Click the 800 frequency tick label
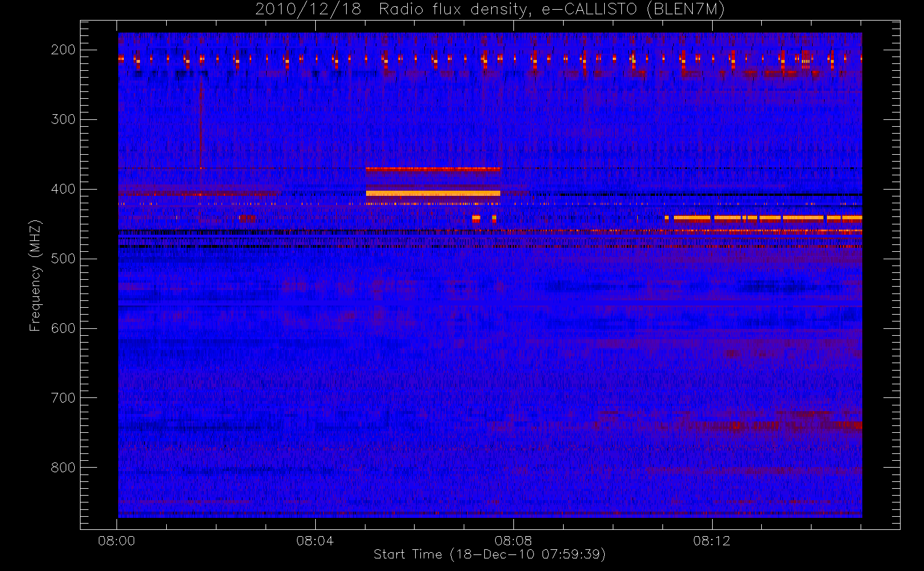Image resolution: width=924 pixels, height=571 pixels. 63,468
